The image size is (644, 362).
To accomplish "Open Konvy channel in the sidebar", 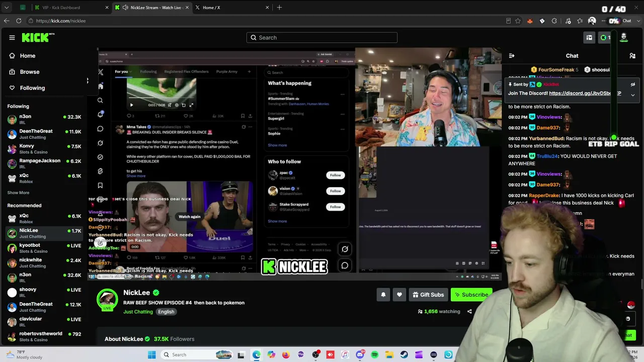I will pos(44,149).
